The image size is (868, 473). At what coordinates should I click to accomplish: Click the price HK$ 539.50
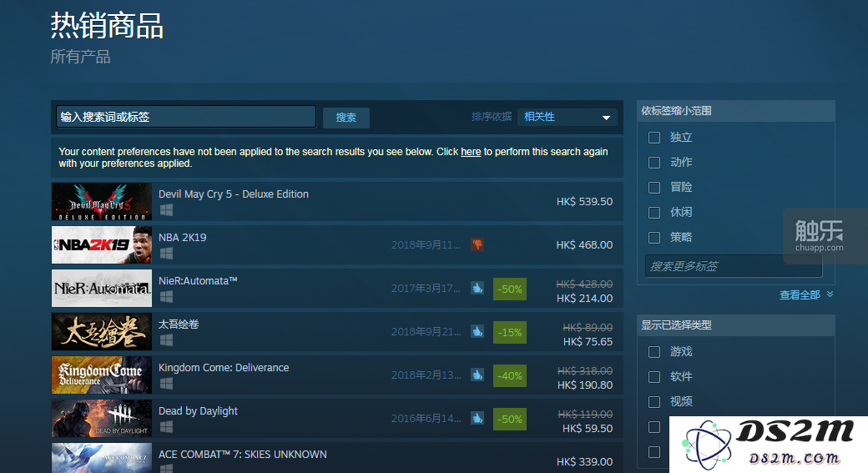[584, 201]
